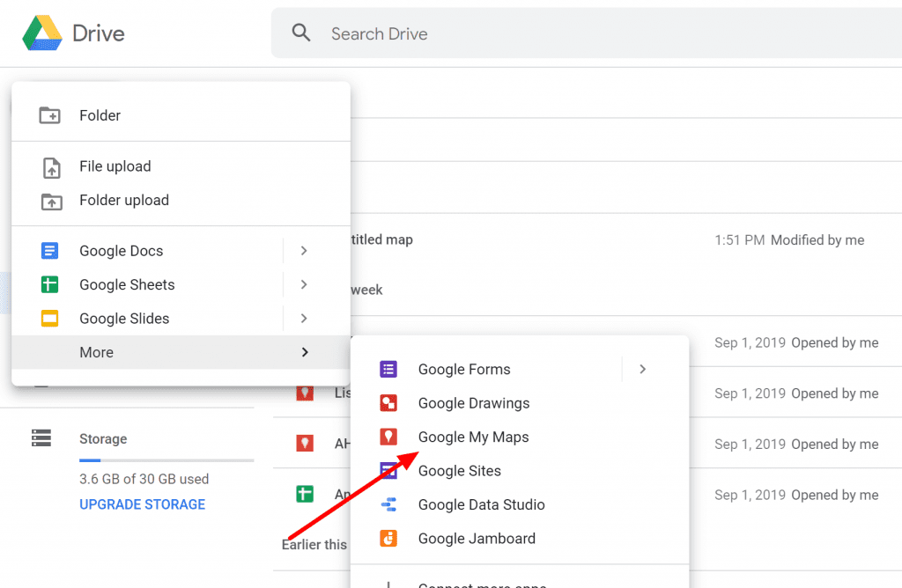Choose File upload menu item
902x588 pixels.
point(181,166)
